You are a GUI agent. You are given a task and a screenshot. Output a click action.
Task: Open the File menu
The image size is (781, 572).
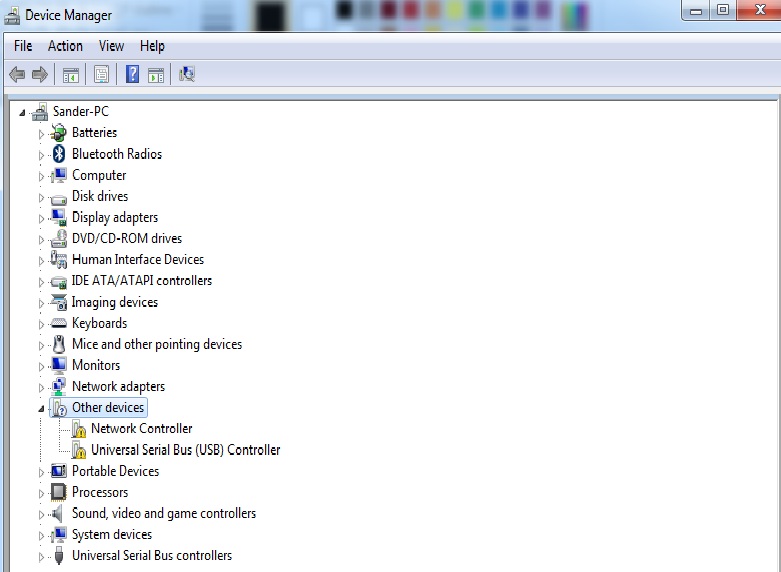tap(23, 46)
